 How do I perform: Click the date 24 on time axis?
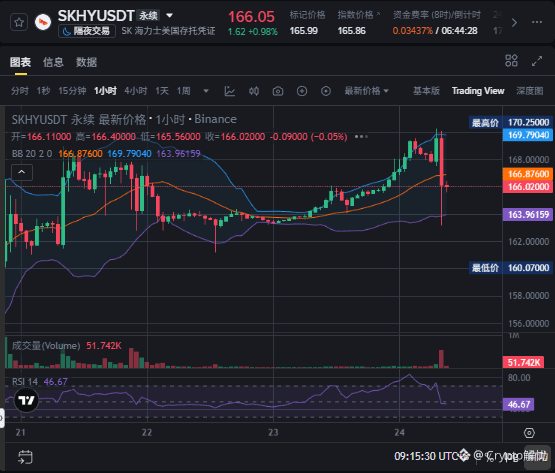click(399, 432)
